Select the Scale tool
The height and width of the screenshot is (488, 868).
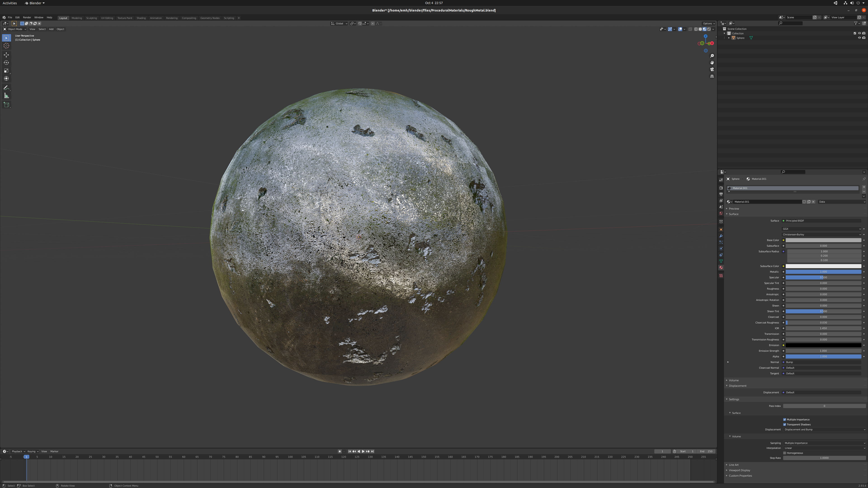point(6,71)
